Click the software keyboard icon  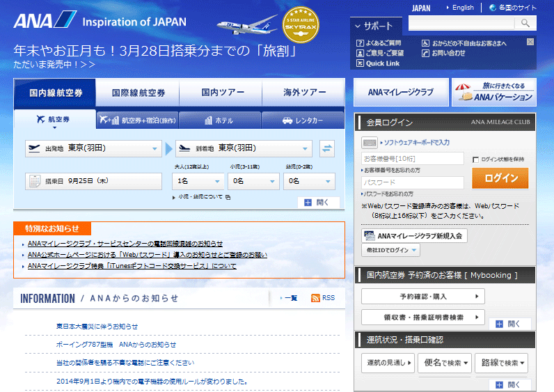tap(370, 143)
